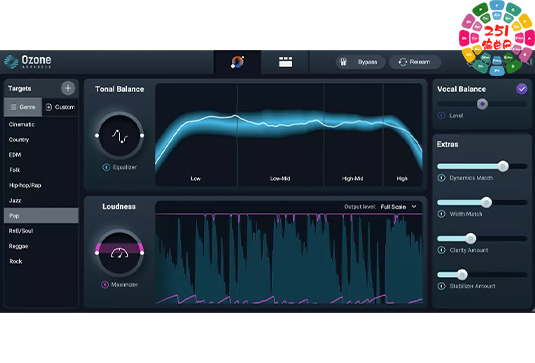Click the Ozone logo icon

pyautogui.click(x=11, y=62)
